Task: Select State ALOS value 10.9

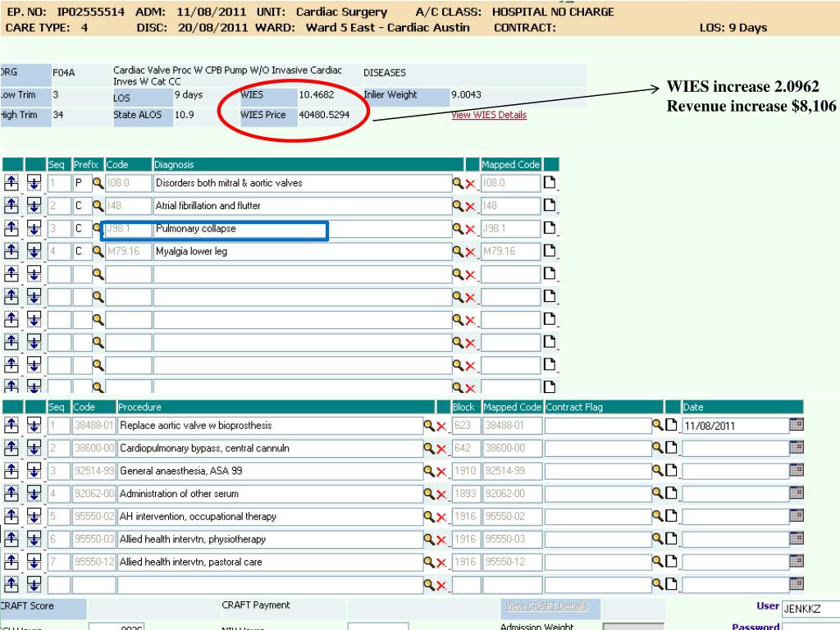Action: tap(185, 115)
